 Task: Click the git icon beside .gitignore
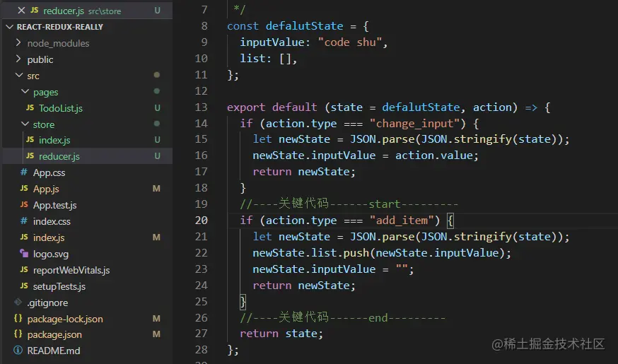(18, 302)
